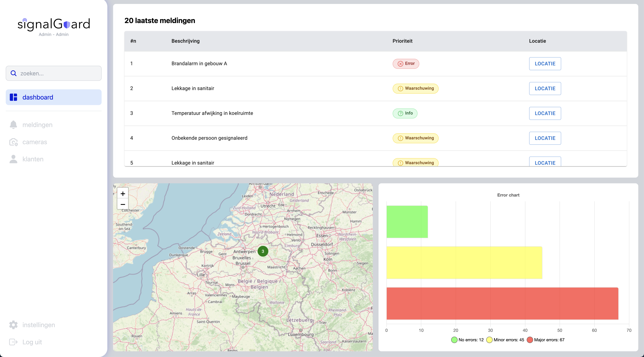Open LOCATIE for row 2 Lekkage in sanitair
Image resolution: width=644 pixels, height=357 pixels.
pyautogui.click(x=545, y=88)
